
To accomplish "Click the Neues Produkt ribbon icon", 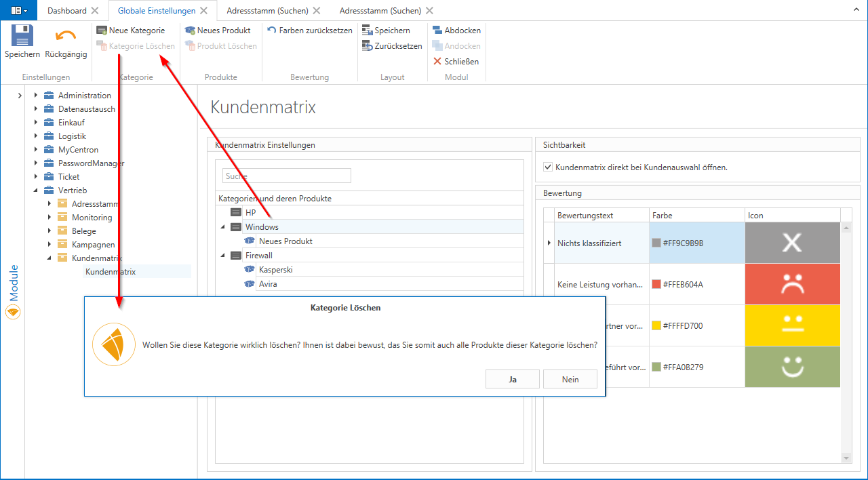I will coord(190,31).
